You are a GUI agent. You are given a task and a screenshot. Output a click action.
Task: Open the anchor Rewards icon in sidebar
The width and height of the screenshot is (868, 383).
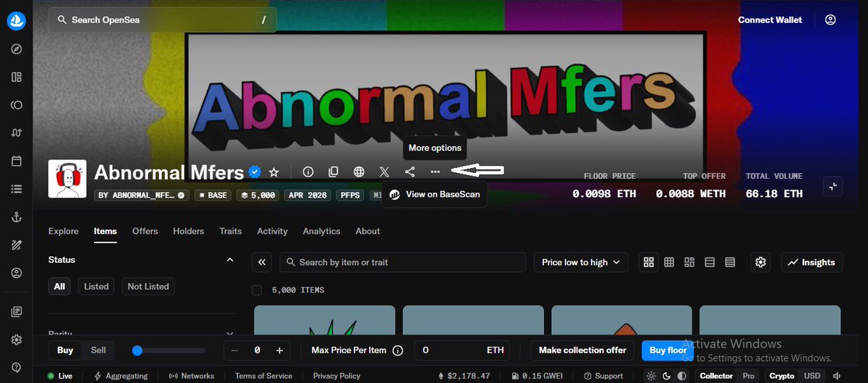click(x=16, y=217)
